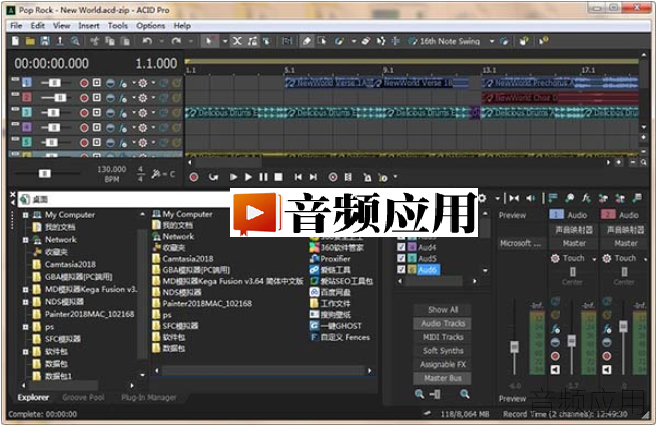Mute mixer channel 1 with the speaker button
Screen dimensions: 657x426
click(x=555, y=369)
